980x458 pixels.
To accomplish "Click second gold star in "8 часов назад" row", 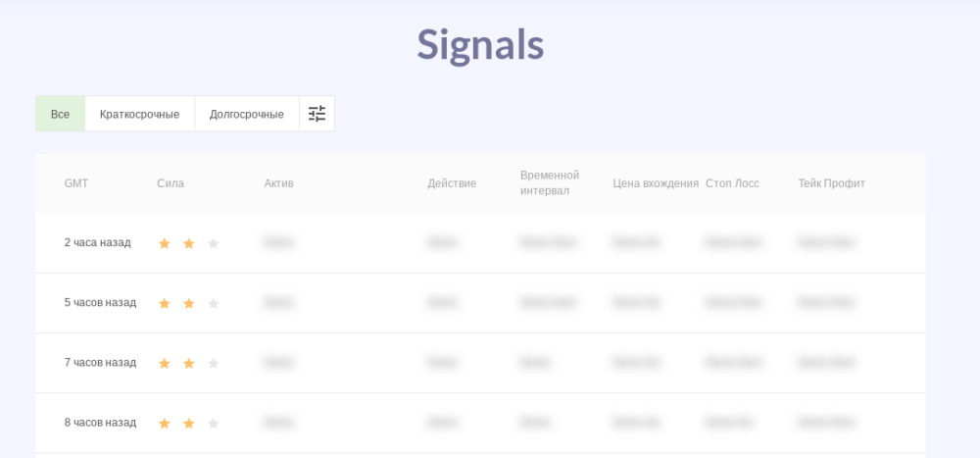I will point(189,424).
